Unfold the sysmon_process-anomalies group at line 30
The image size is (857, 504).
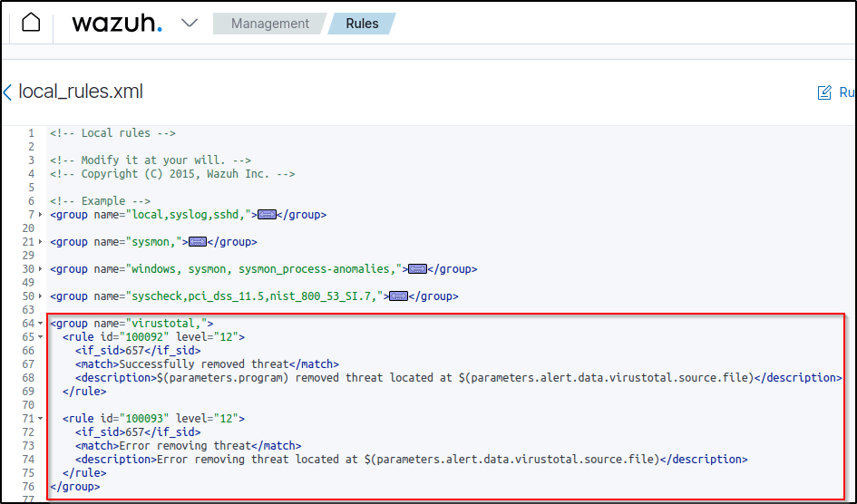pos(41,270)
